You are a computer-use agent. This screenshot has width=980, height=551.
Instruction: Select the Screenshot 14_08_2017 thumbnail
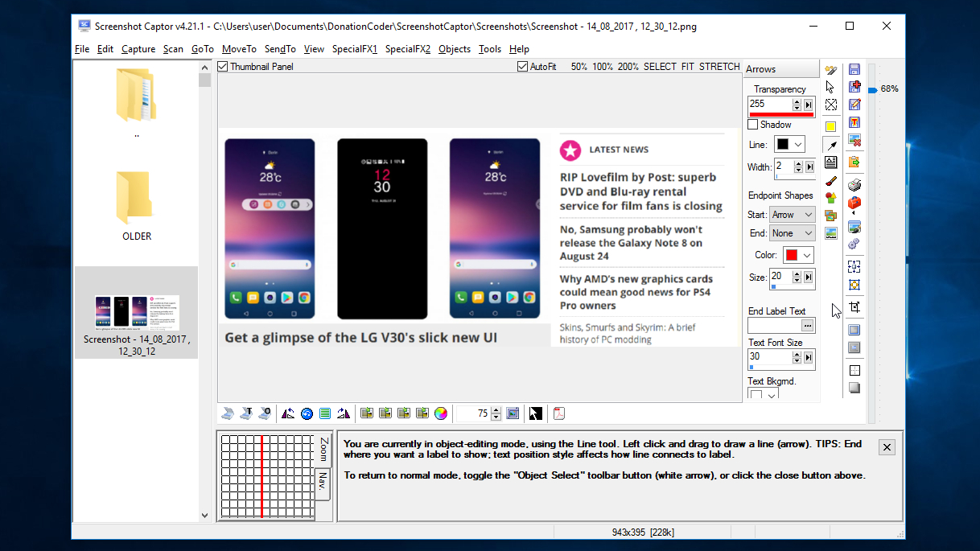pyautogui.click(x=137, y=313)
